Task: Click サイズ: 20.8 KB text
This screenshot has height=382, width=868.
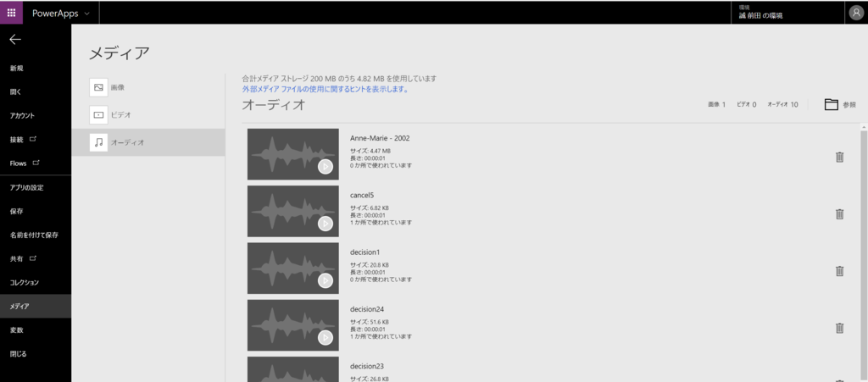Action: point(370,265)
